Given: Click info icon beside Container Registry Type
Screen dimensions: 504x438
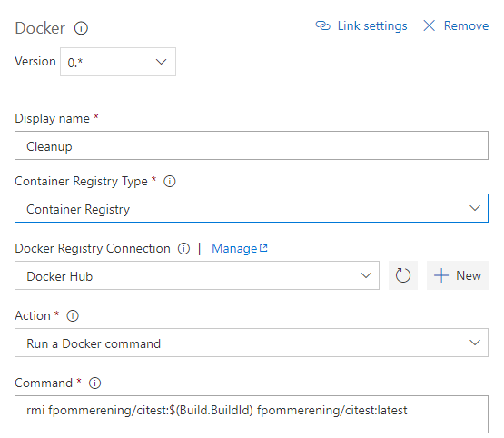Looking at the screenshot, I should tap(170, 182).
